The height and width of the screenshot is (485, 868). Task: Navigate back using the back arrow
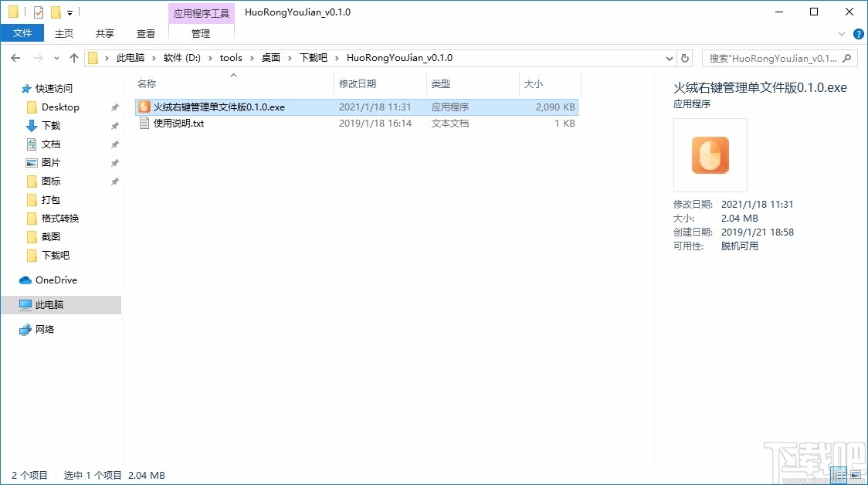point(15,57)
